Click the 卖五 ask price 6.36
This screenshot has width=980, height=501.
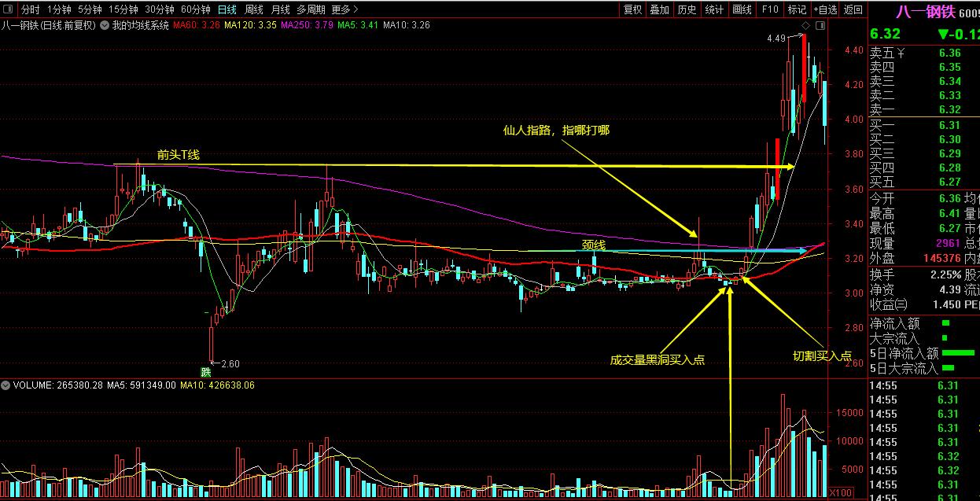click(949, 53)
